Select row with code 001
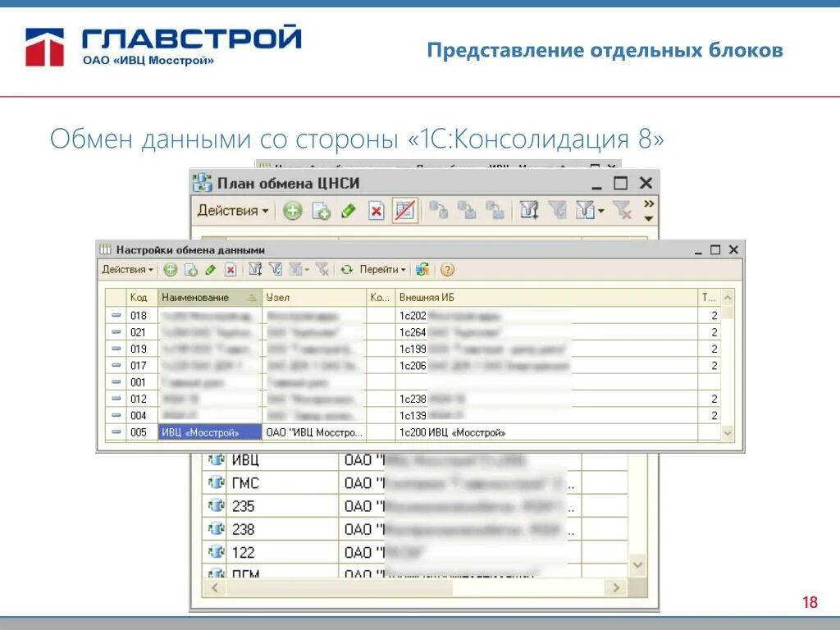This screenshot has width=840, height=630. click(413, 382)
